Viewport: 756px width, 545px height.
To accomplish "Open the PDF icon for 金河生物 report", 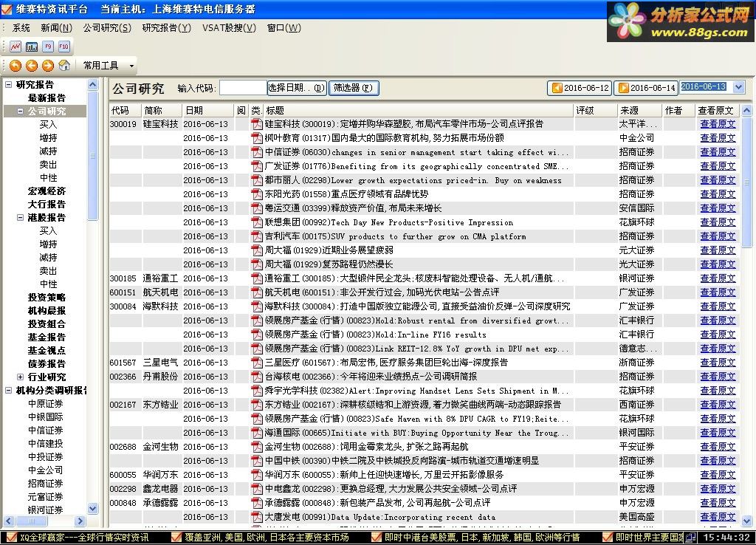I will click(257, 447).
